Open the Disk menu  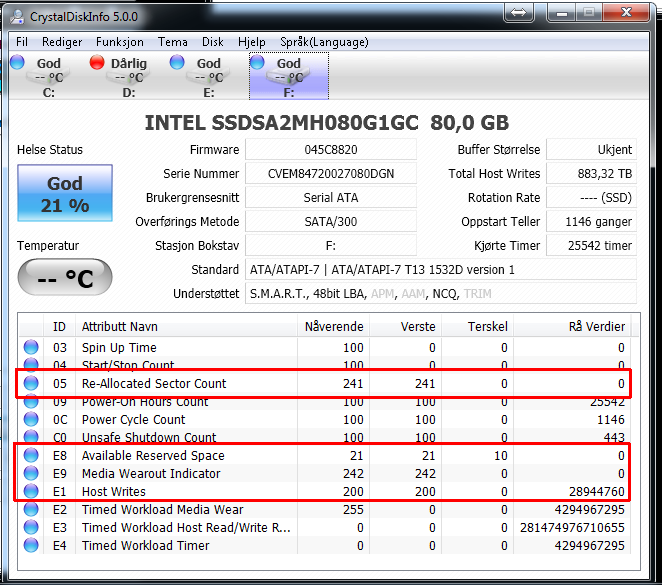212,42
